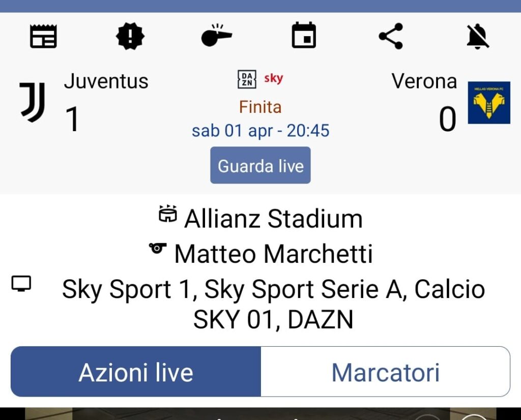This screenshot has width=521, height=420.
Task: Tap the Verona team name
Action: pyautogui.click(x=424, y=81)
